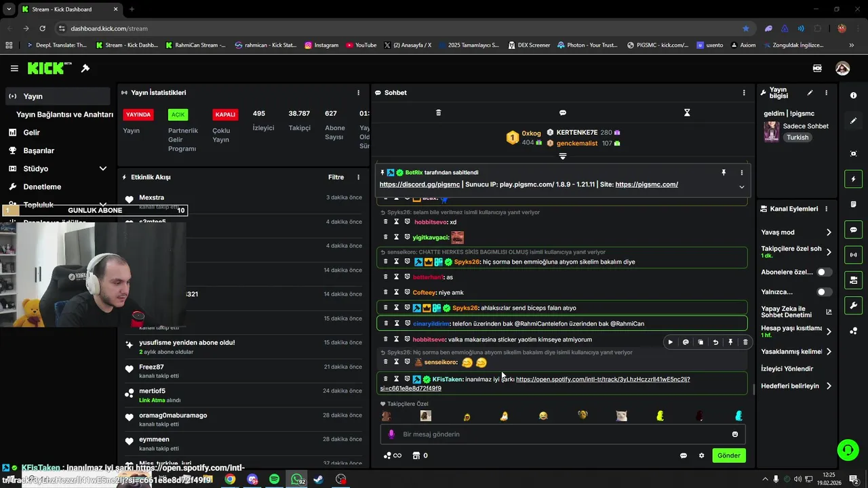Open the profile avatar menu
The image size is (868, 488).
842,68
